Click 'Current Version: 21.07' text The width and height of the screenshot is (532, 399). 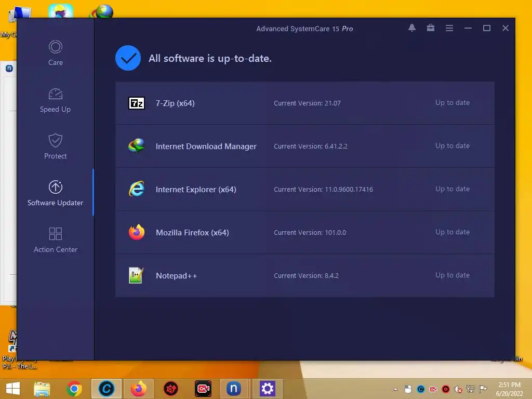(x=307, y=103)
